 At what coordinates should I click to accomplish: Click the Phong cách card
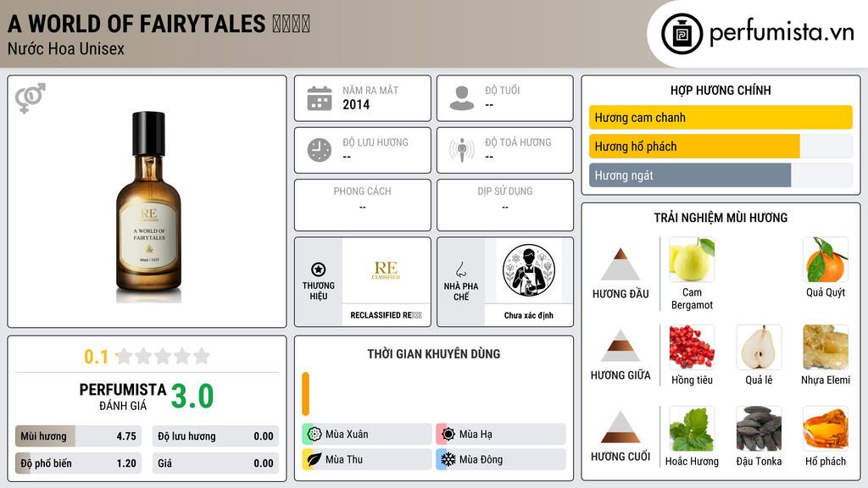(363, 205)
